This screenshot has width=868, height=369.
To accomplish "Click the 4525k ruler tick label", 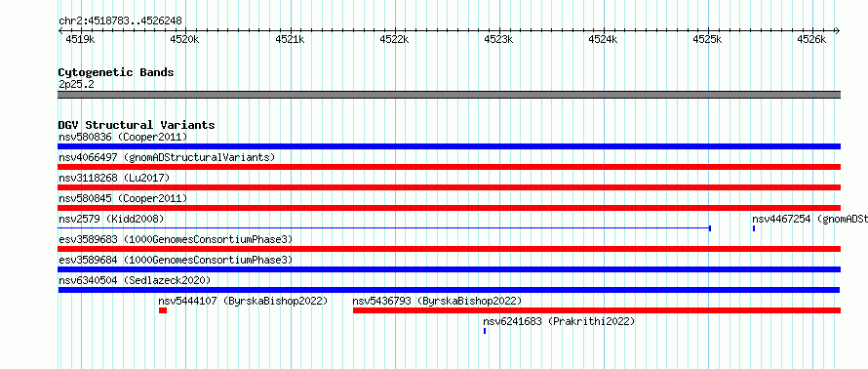I will coord(708,39).
